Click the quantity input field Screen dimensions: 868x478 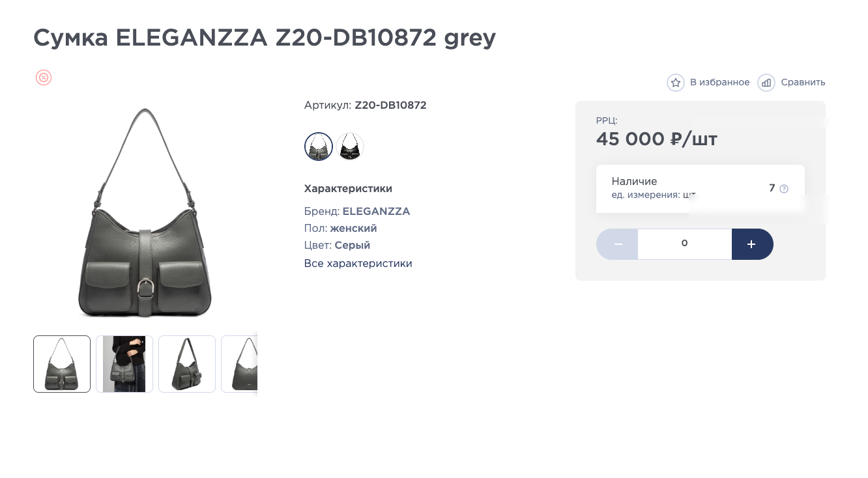684,244
